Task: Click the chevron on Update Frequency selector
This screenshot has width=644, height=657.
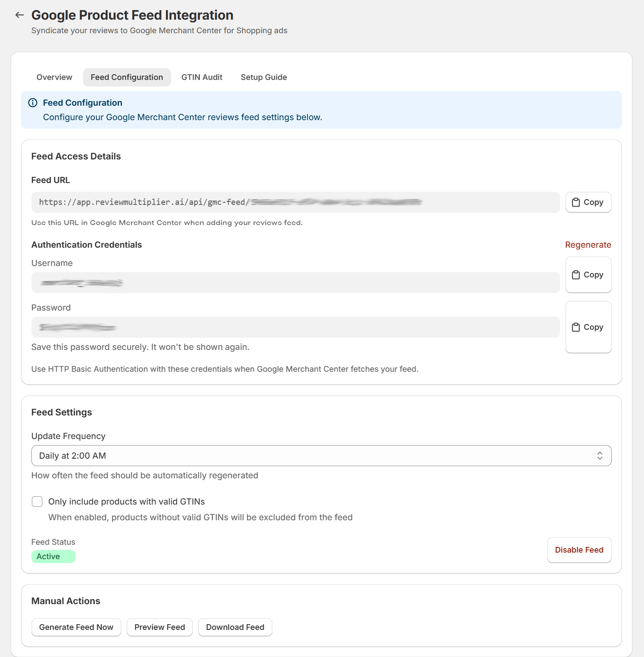Action: 600,455
